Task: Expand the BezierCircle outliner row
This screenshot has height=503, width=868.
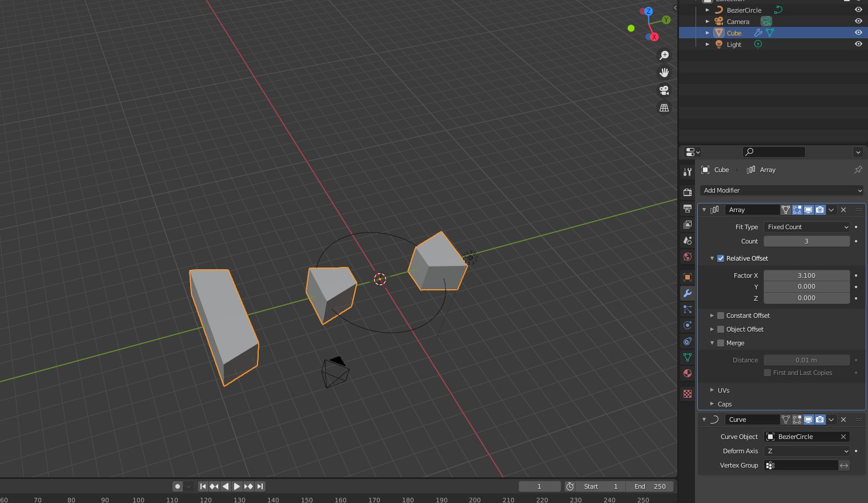Action: point(708,10)
